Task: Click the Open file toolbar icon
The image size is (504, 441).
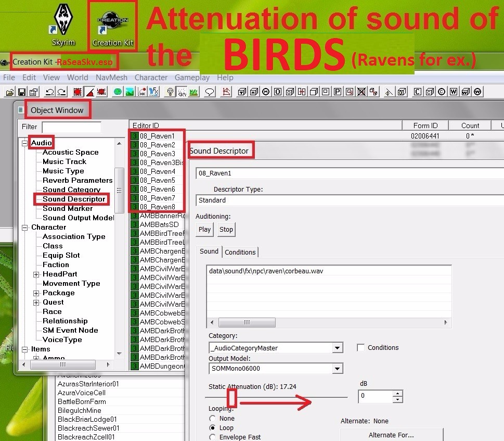Action: click(x=9, y=92)
